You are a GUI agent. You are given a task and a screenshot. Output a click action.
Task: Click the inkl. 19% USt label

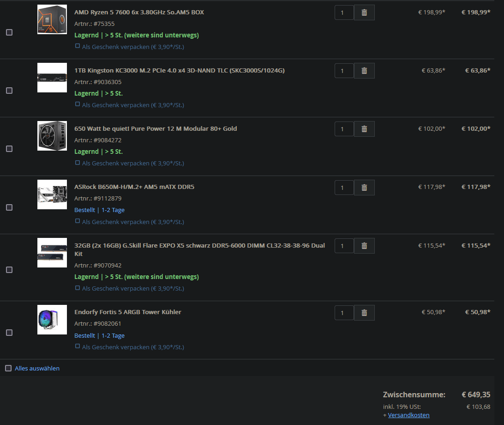point(402,407)
